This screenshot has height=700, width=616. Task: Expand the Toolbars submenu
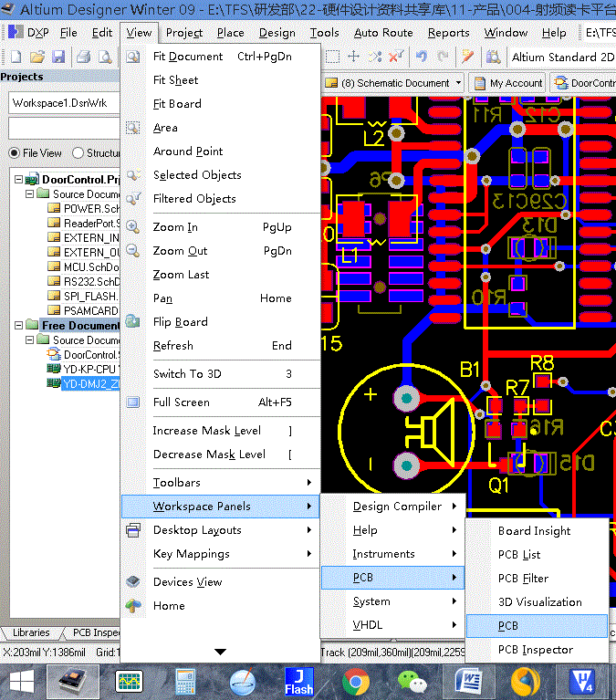point(308,482)
